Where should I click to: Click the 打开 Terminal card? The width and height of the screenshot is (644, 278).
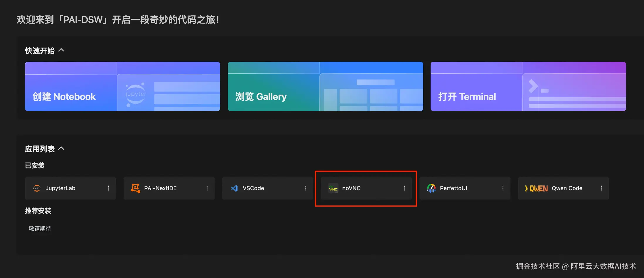click(x=528, y=86)
